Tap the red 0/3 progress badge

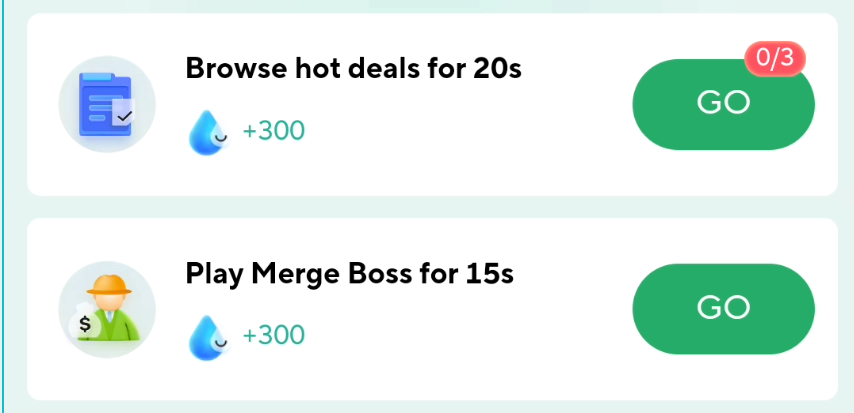(x=775, y=59)
